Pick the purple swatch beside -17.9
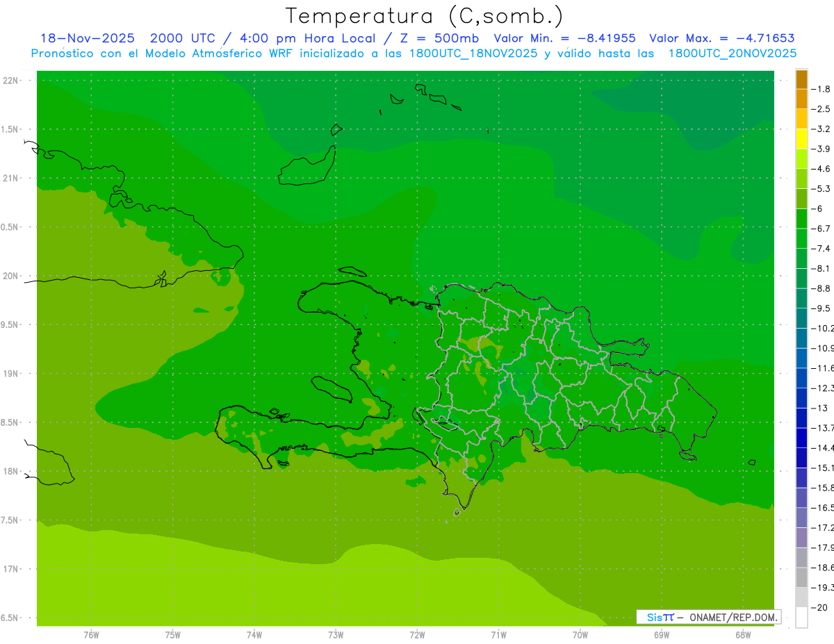834x644 pixels. tap(801, 537)
